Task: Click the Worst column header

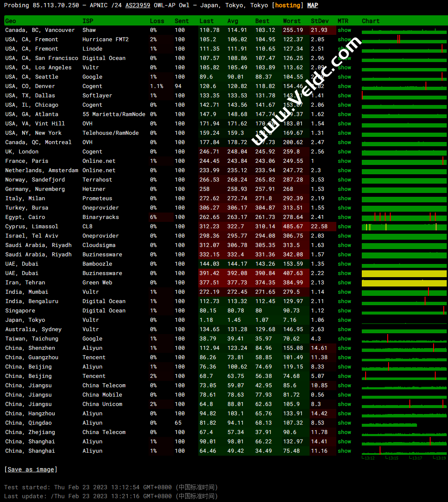Action: click(292, 21)
